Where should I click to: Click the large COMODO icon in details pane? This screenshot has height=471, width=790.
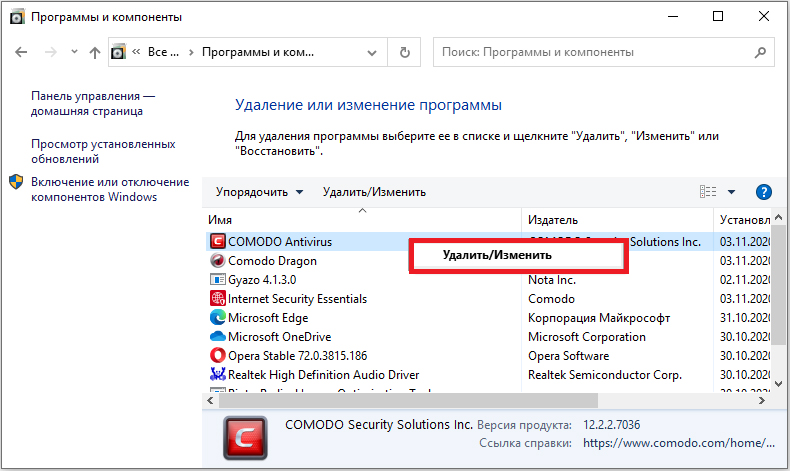245,438
